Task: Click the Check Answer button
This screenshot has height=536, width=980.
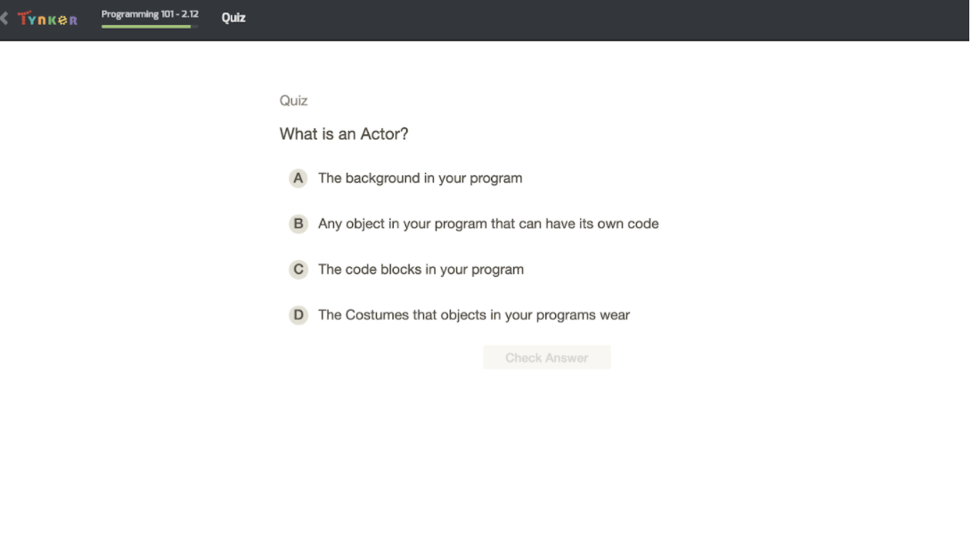Action: click(547, 357)
